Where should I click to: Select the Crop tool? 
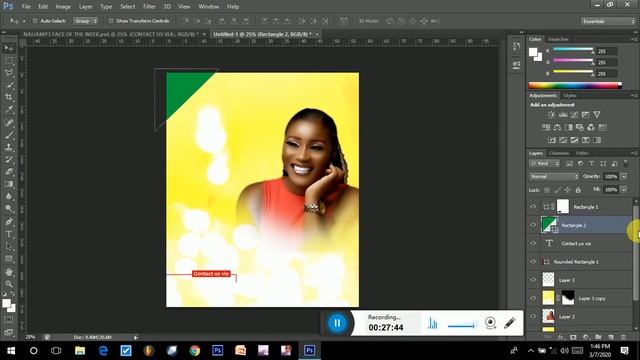pyautogui.click(x=9, y=97)
